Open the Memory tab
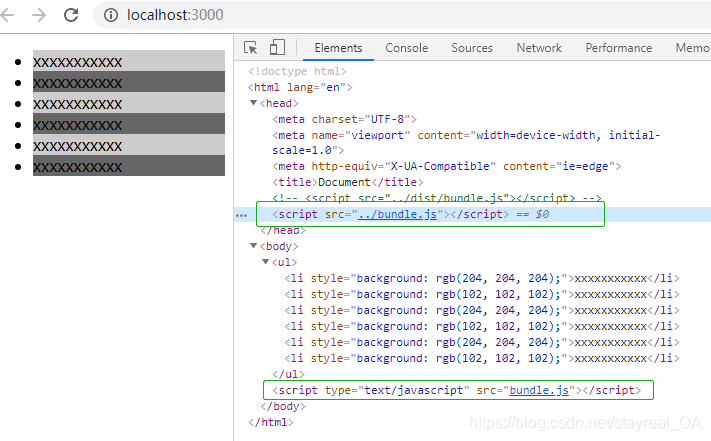 point(692,48)
